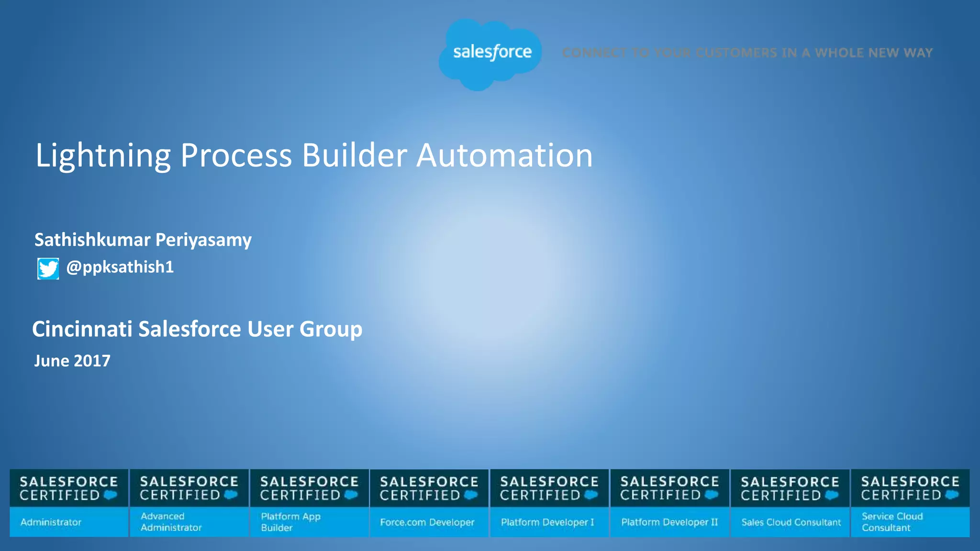Click the Twitter bird icon
The height and width of the screenshot is (551, 980).
point(48,269)
